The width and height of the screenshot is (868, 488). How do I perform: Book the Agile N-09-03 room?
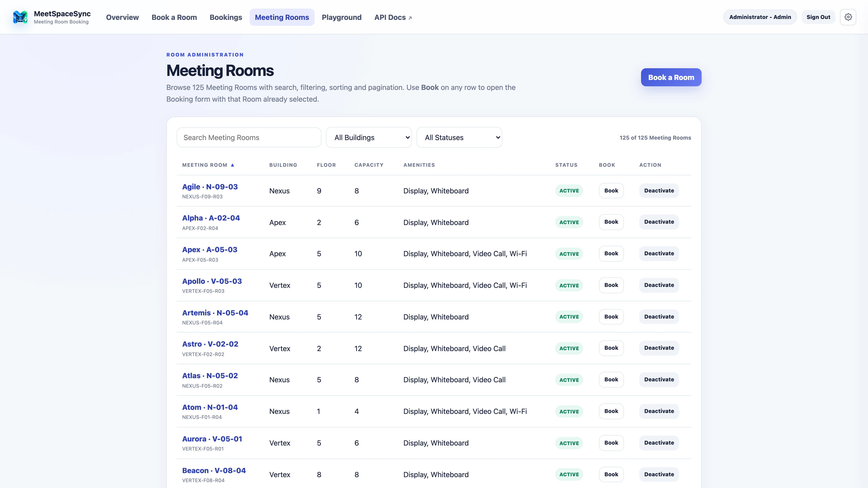[611, 191]
